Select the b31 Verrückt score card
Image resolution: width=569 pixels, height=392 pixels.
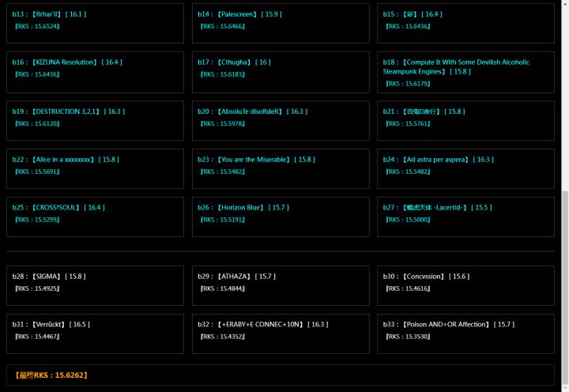click(x=95, y=334)
